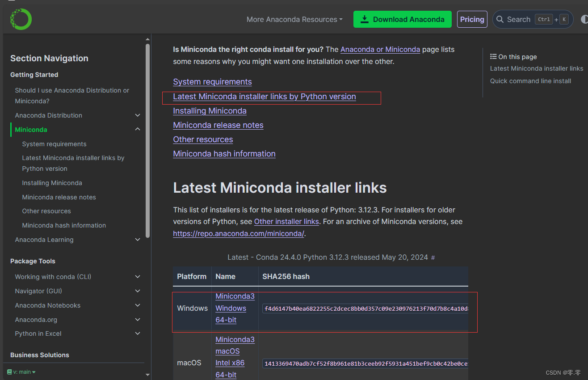Open Other resources in the sidebar
Viewport: 588px width, 380px height.
click(x=46, y=211)
